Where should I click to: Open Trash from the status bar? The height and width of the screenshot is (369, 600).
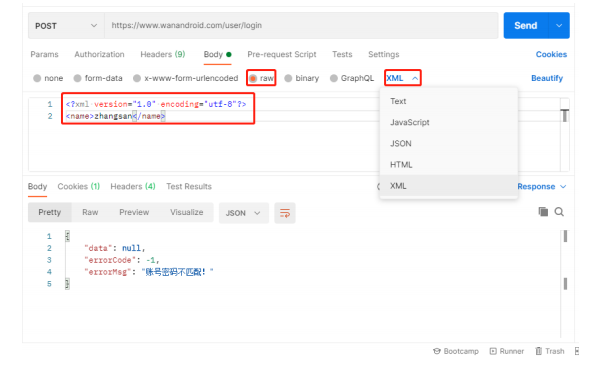point(550,351)
